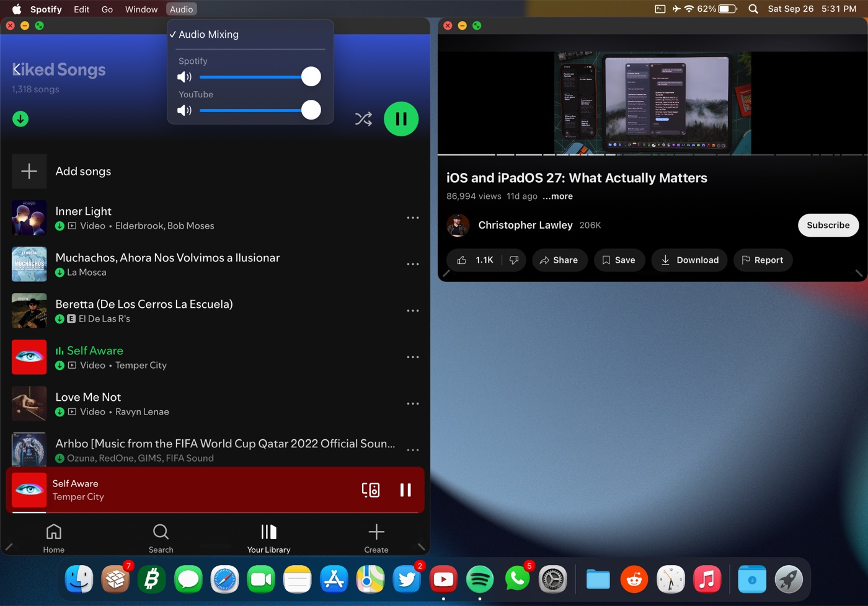Viewport: 868px width, 606px height.
Task: Download the YouTube video
Action: click(689, 260)
